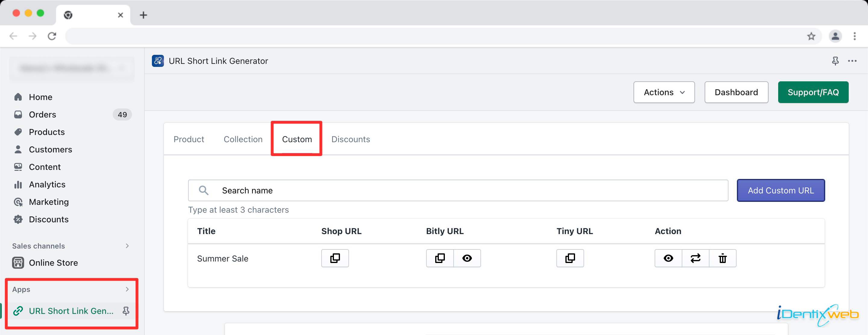Viewport: 868px width, 335px height.
Task: Click the Title column header
Action: (206, 231)
